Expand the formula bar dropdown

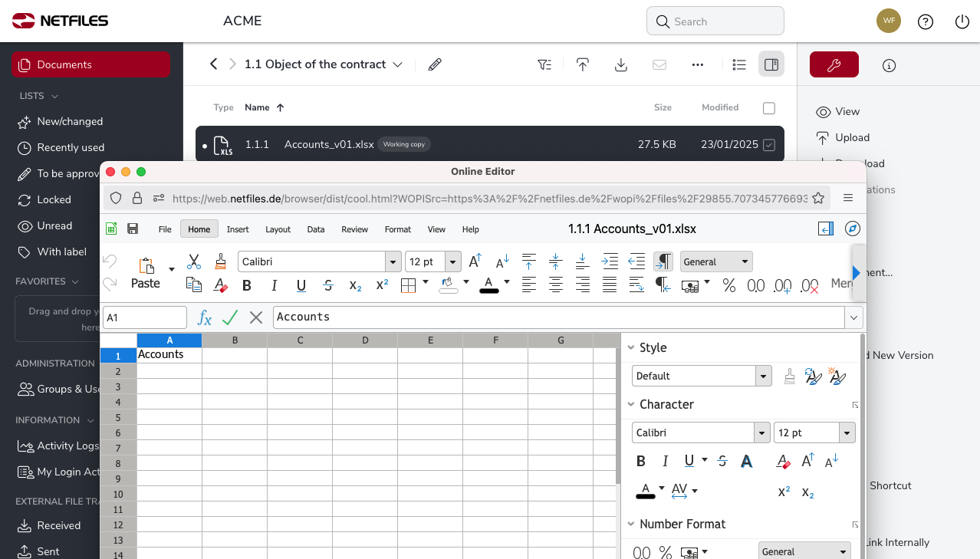853,317
